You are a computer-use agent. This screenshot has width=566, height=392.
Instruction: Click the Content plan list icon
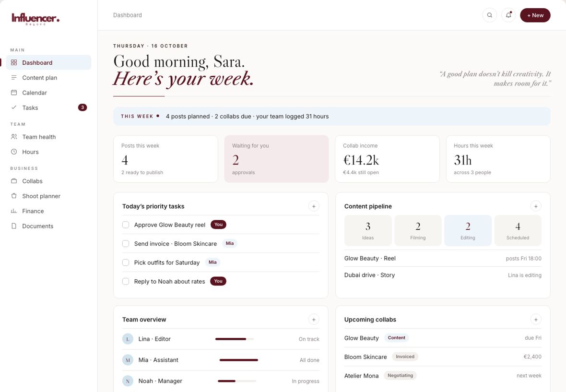tap(14, 78)
